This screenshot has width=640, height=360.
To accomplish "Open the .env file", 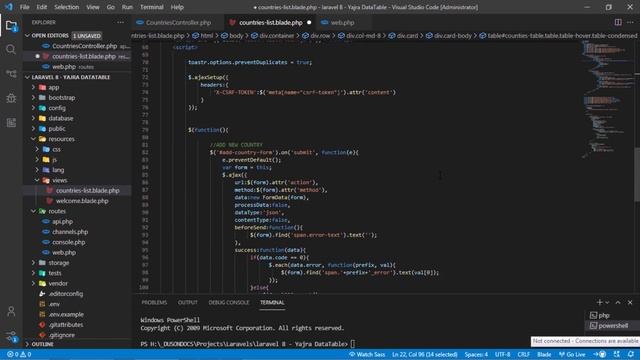I will tap(54, 304).
